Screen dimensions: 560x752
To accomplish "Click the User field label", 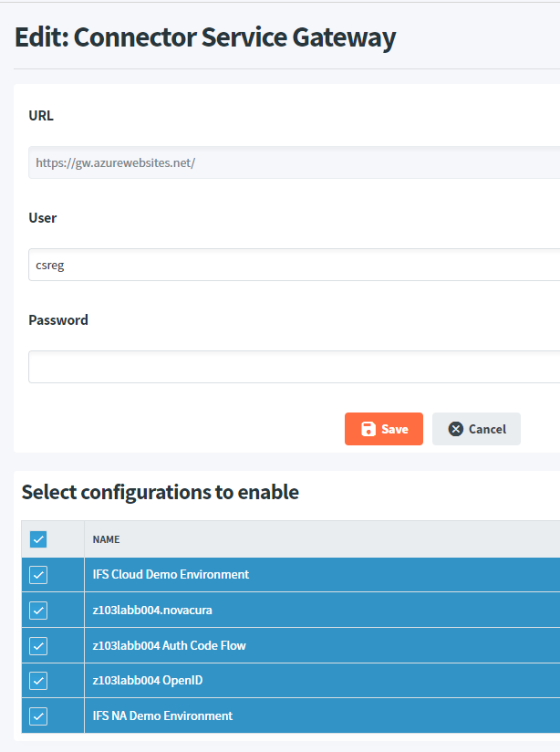I will 43,218.
